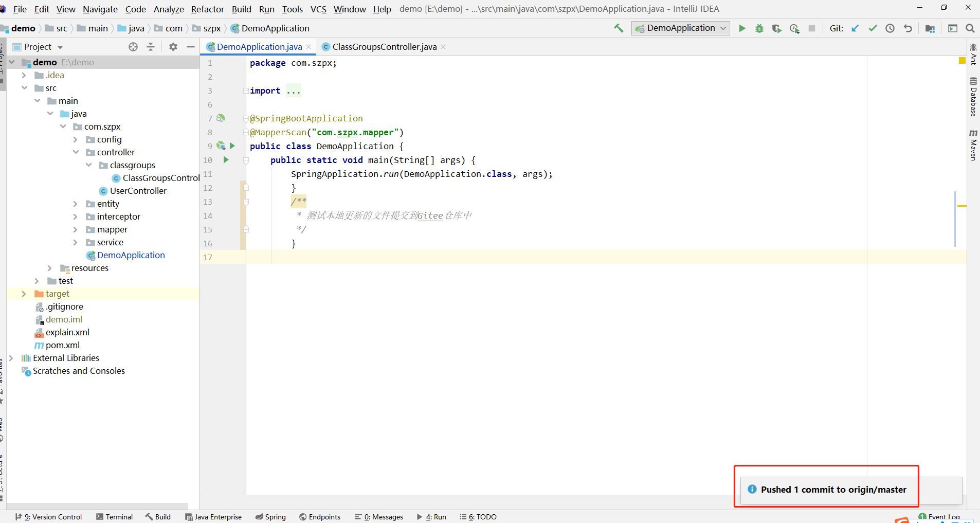Screen dimensions: 980x523
Task: Open the Maven side panel
Action: pos(973,145)
